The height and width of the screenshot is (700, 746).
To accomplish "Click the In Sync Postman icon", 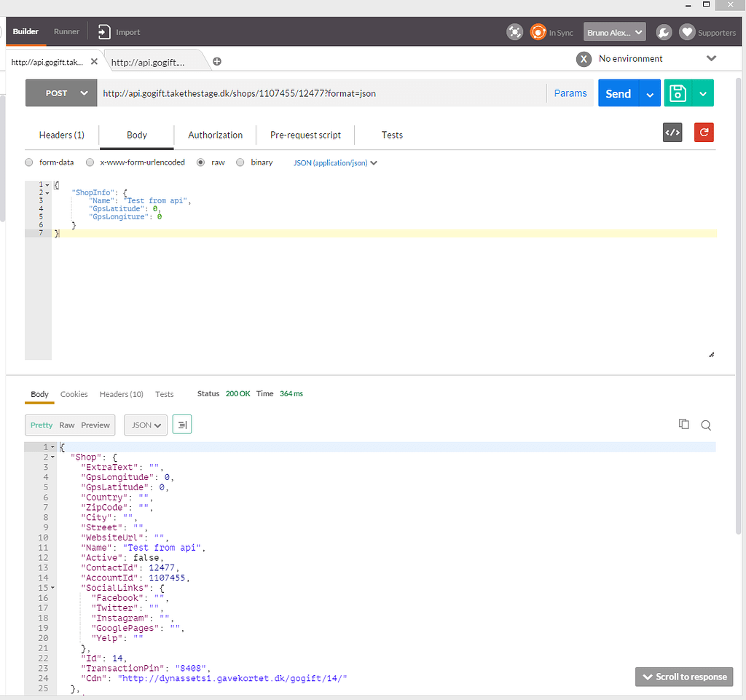I will tap(538, 32).
